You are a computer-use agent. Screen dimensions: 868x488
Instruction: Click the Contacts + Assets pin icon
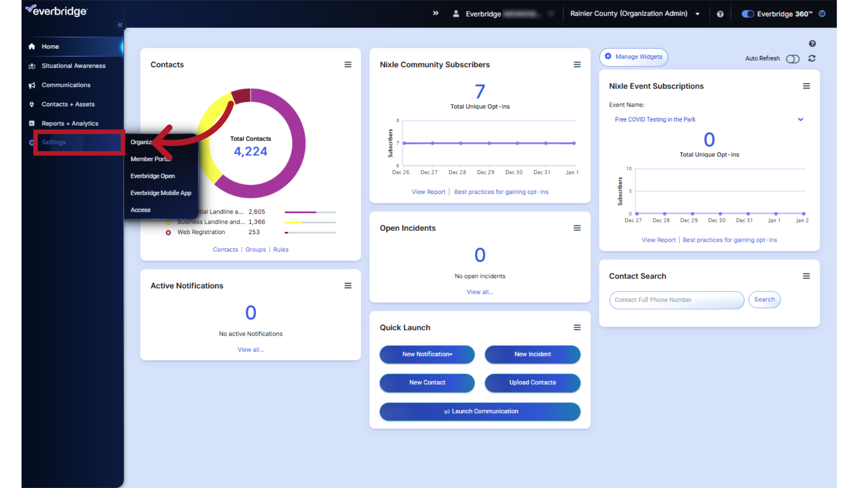[32, 104]
